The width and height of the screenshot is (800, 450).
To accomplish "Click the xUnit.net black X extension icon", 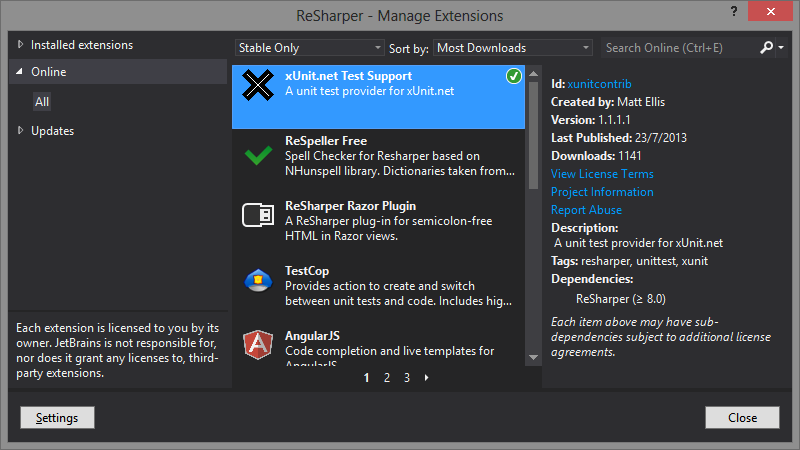I will [x=258, y=85].
